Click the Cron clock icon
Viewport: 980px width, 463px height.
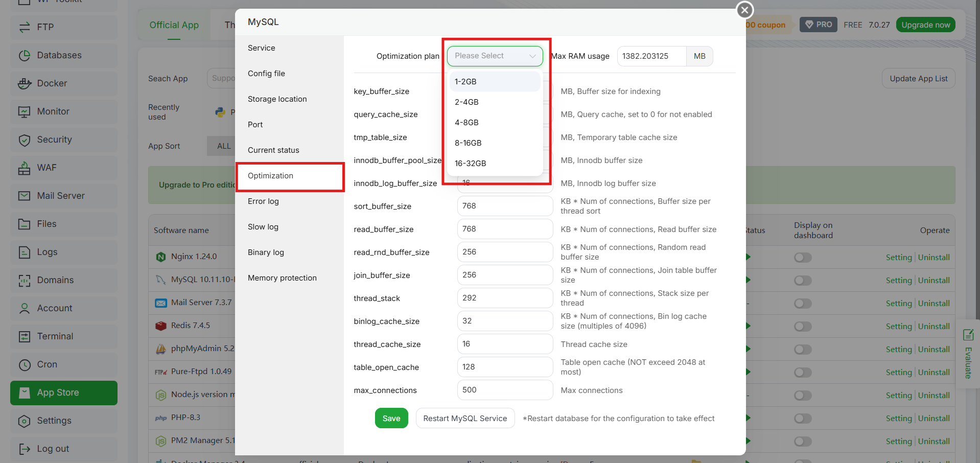[25, 364]
